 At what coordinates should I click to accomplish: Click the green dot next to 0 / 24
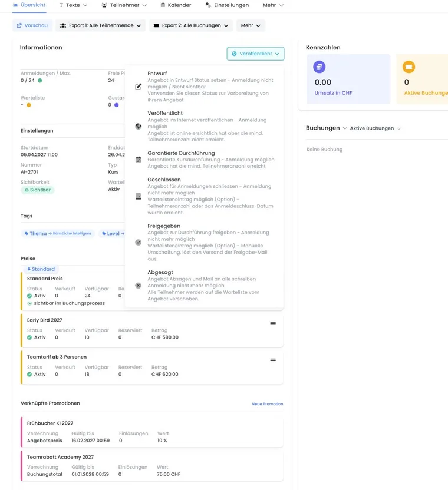39,80
